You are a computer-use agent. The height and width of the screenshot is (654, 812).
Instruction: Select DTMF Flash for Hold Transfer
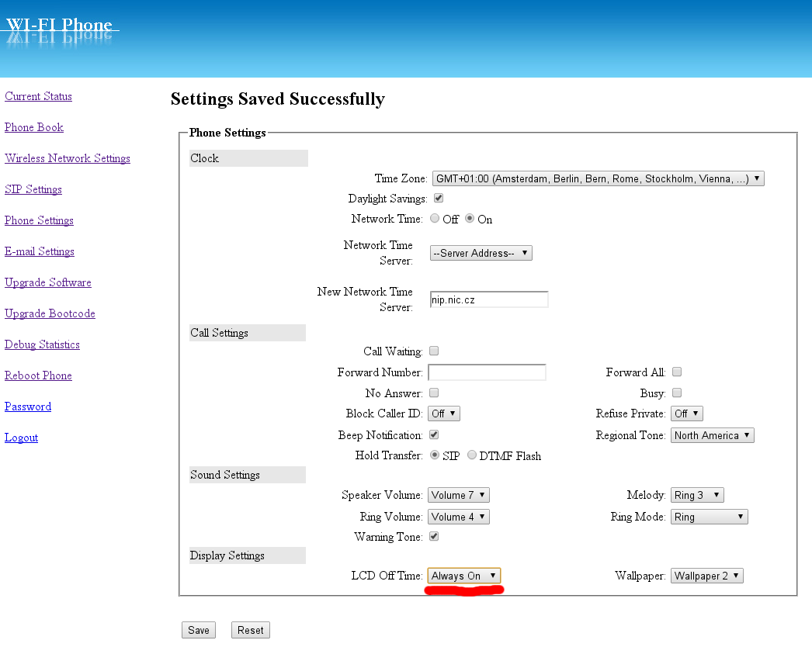(472, 455)
